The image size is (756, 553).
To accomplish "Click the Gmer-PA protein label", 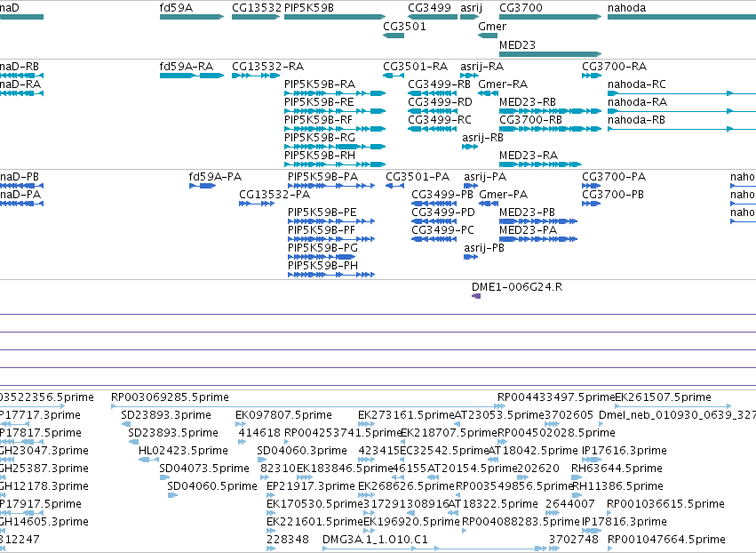I will (504, 195).
